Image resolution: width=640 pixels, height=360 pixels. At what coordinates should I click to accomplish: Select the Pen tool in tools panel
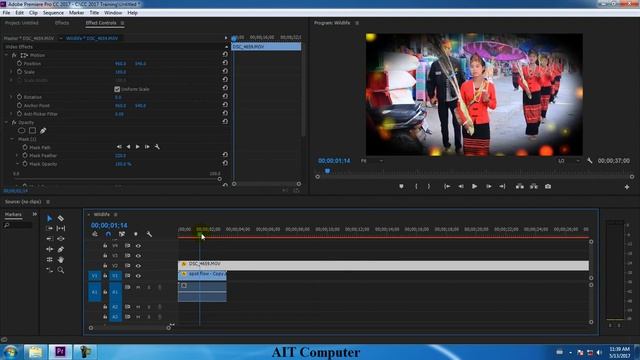61,249
